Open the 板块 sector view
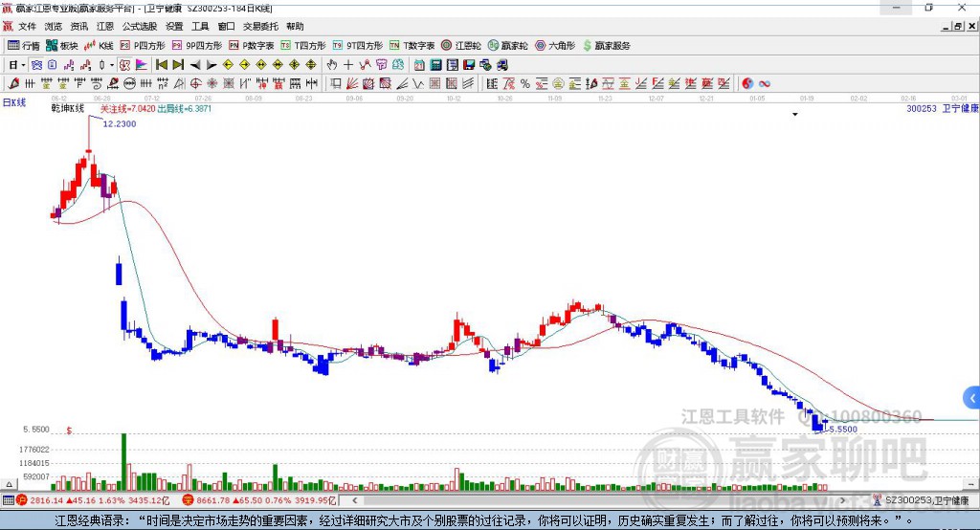This screenshot has width=980, height=530. pyautogui.click(x=62, y=46)
